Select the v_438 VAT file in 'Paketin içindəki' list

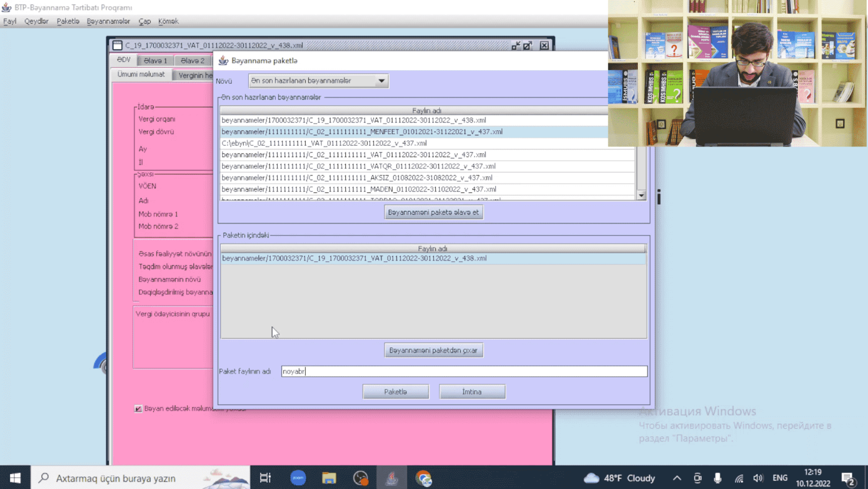coord(433,258)
